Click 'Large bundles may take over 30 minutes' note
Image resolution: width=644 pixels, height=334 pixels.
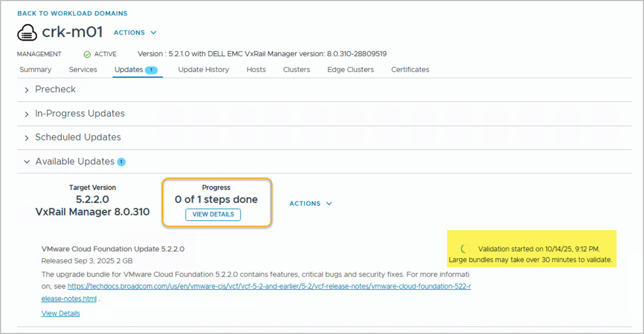tap(530, 260)
